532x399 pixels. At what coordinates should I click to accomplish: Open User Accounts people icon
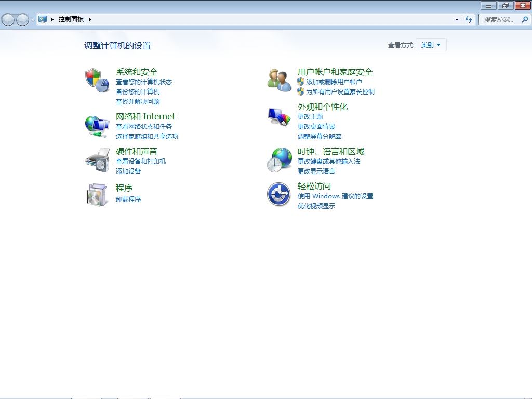point(279,80)
